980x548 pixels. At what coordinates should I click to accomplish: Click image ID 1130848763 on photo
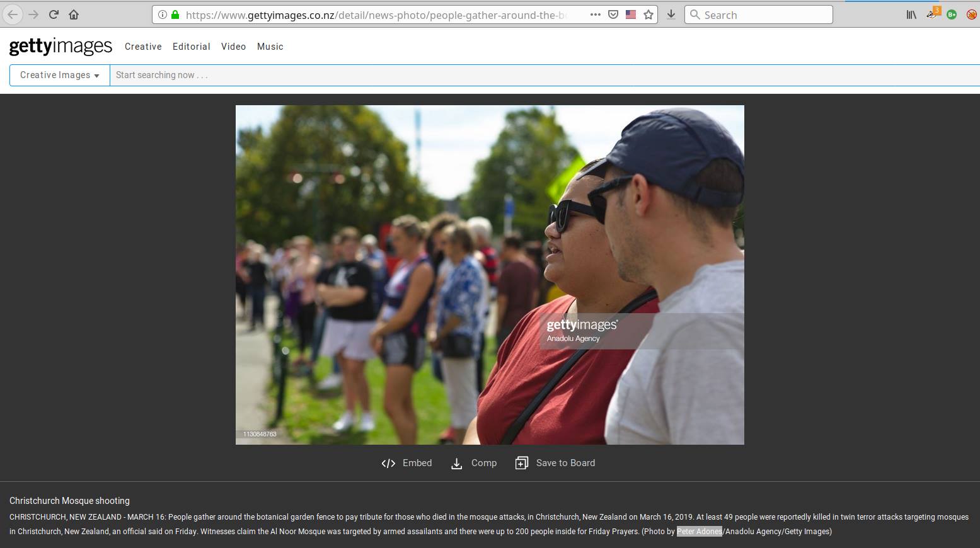pyautogui.click(x=260, y=434)
